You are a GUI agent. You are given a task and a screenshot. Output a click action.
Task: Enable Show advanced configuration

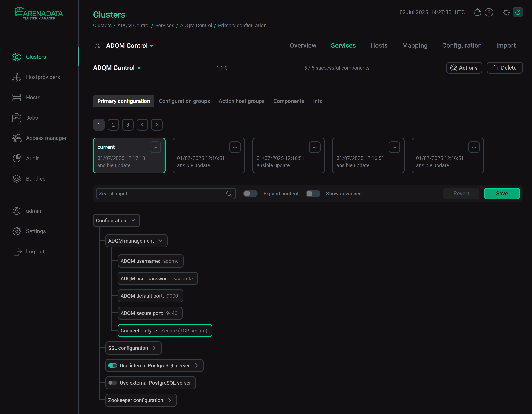313,193
